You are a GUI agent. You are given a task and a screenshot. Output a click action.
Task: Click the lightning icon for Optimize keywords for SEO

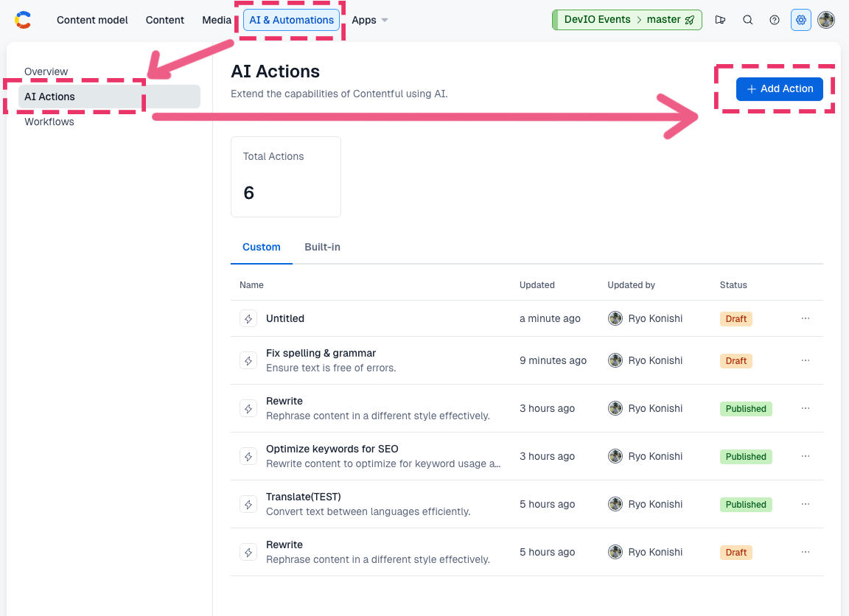pos(248,456)
